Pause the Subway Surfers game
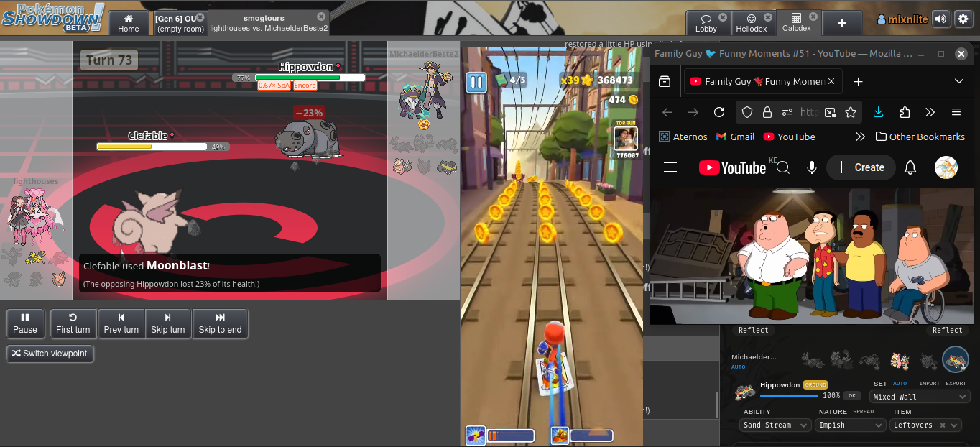 [476, 82]
